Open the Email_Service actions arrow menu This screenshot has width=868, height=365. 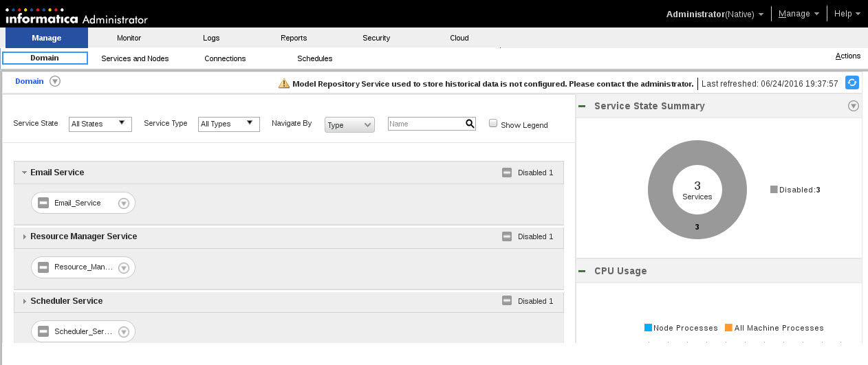coord(124,203)
